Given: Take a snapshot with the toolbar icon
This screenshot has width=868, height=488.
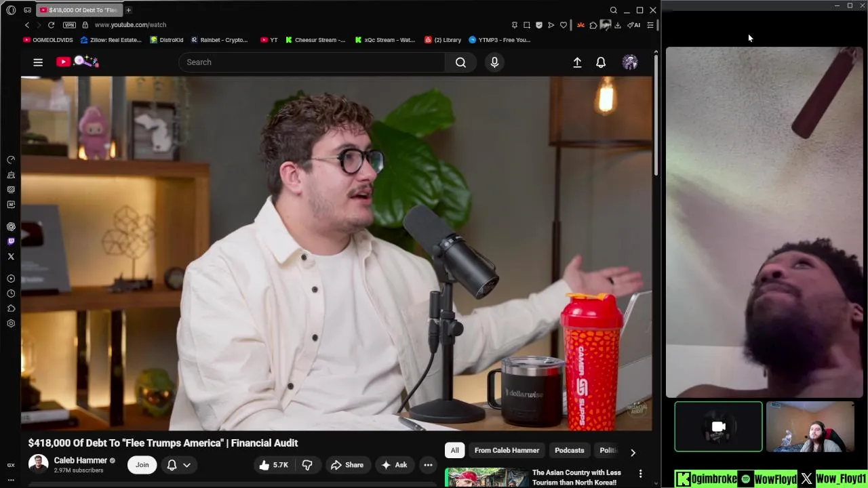Looking at the screenshot, I should pos(526,25).
